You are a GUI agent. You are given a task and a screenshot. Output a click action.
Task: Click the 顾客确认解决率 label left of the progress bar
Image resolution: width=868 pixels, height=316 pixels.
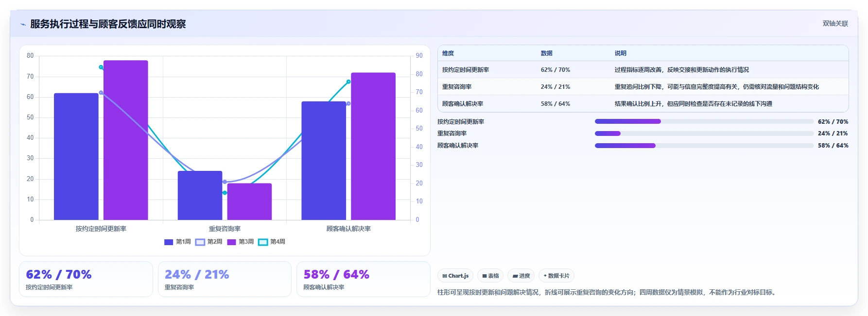[x=458, y=146]
